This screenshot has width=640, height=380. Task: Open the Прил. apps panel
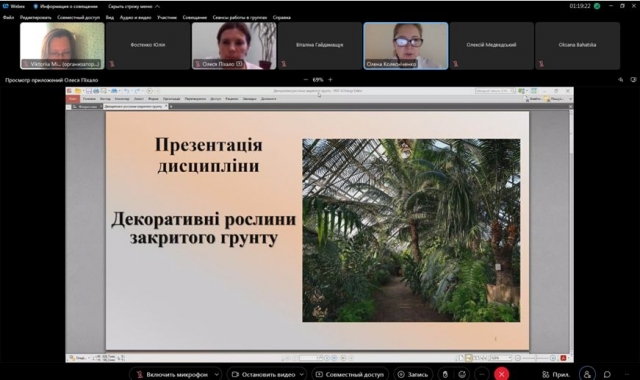[556, 374]
